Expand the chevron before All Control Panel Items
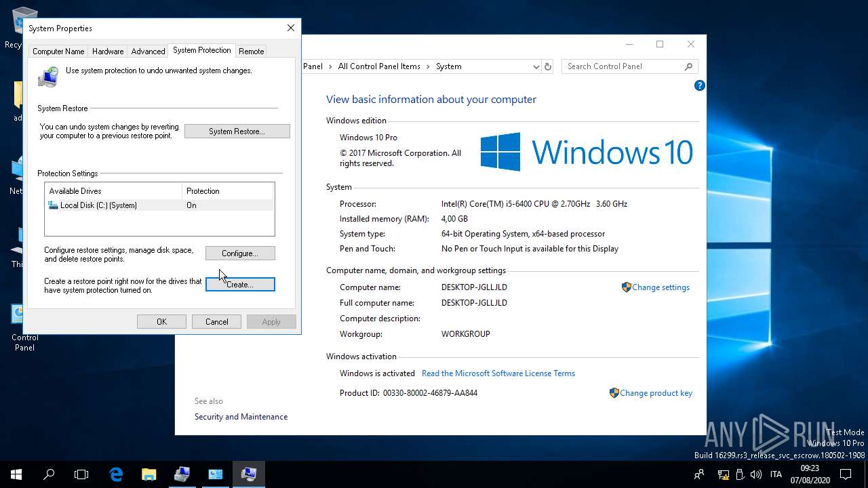Viewport: 868px width, 488px height. pos(331,66)
